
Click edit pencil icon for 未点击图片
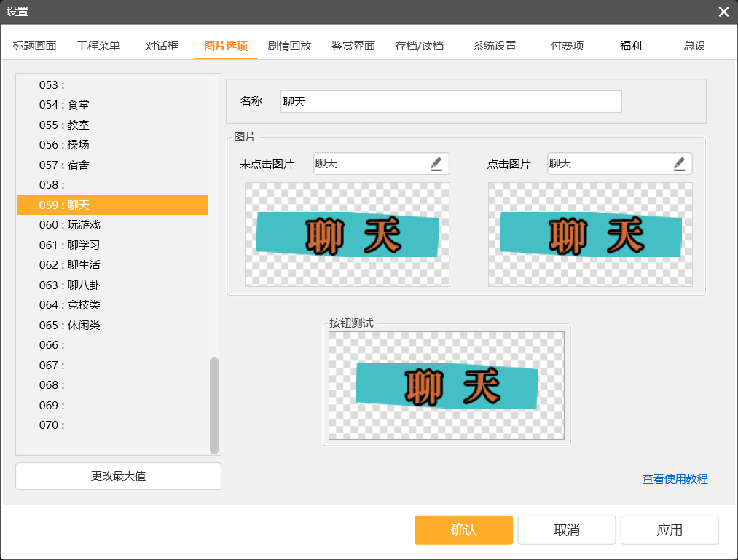pos(436,164)
